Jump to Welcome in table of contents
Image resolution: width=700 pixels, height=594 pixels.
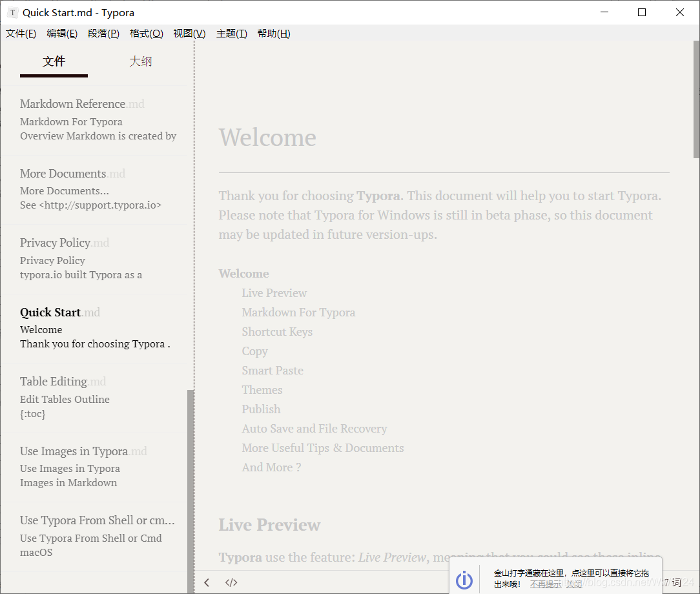click(x=243, y=274)
